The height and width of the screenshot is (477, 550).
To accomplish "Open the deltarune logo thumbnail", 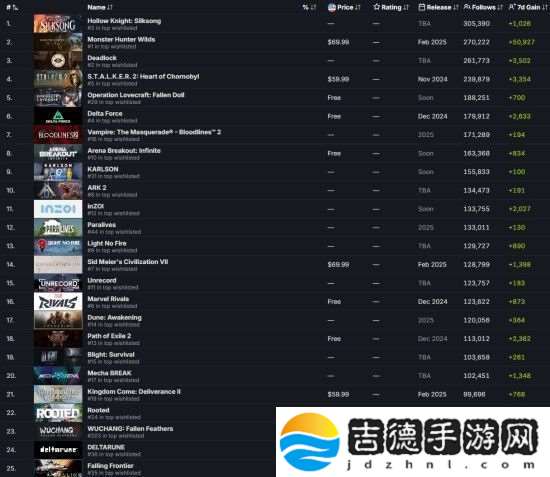I will click(58, 450).
